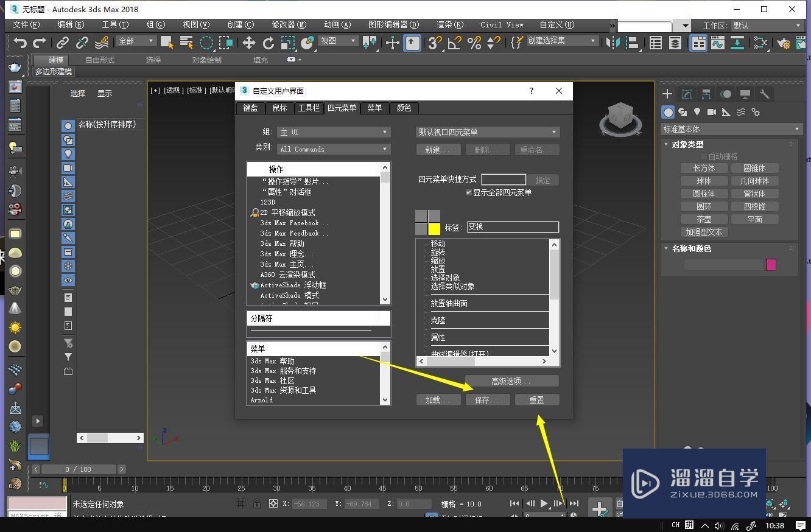Click the 新建... button

(x=438, y=150)
